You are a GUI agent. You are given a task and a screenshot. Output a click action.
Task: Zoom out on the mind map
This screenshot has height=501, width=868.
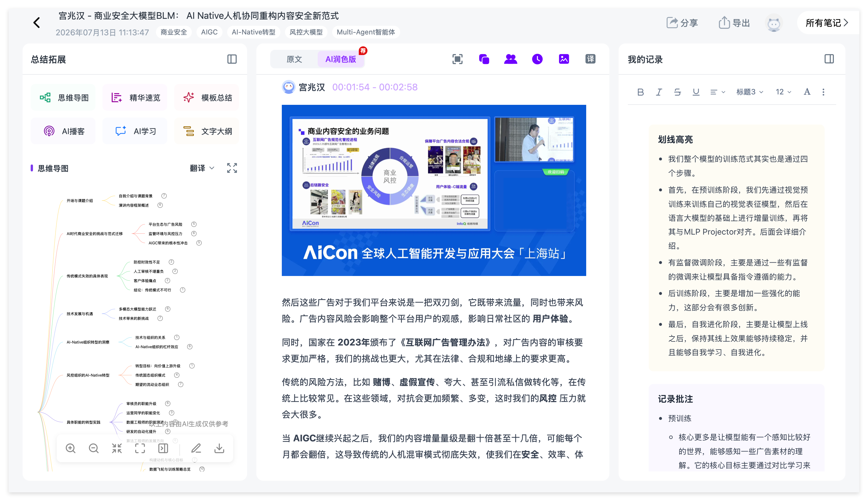pos(93,448)
